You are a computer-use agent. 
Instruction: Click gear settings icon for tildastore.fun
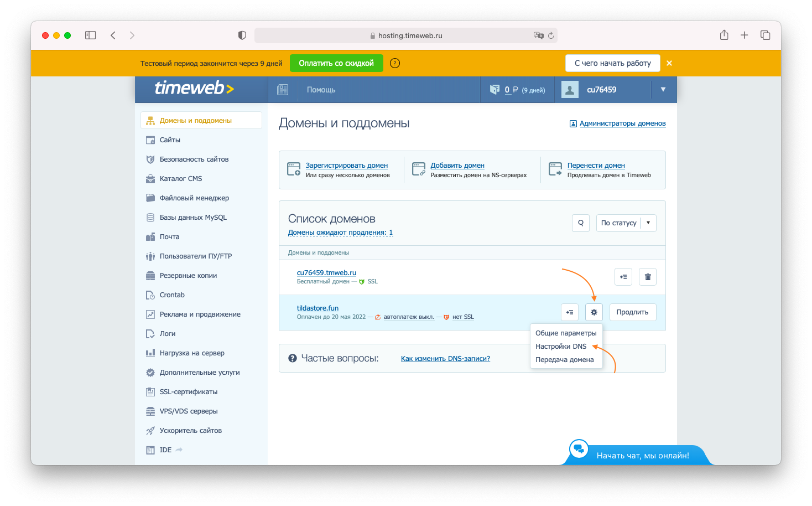click(x=594, y=312)
